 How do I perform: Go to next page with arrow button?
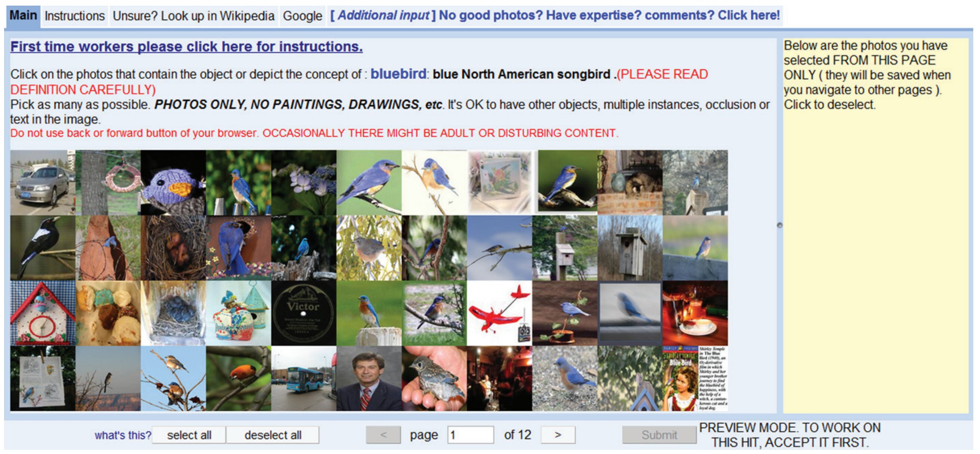point(557,435)
